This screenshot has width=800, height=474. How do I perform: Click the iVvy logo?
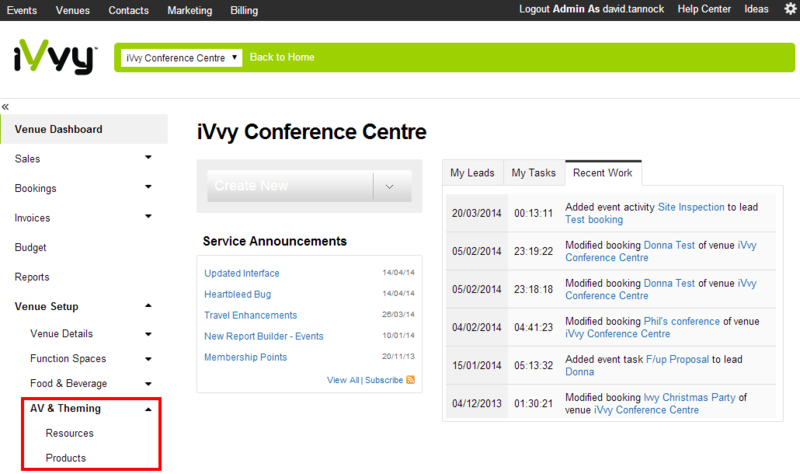(x=55, y=57)
